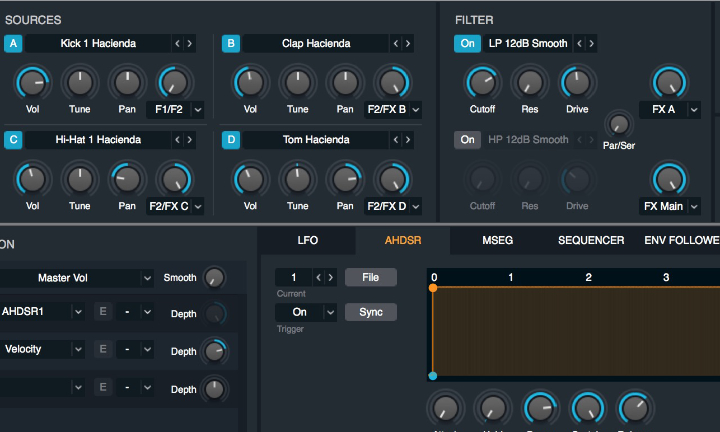720x432 pixels.
Task: Select previous sample for Kick 1 Hacienda
Action: click(x=178, y=44)
